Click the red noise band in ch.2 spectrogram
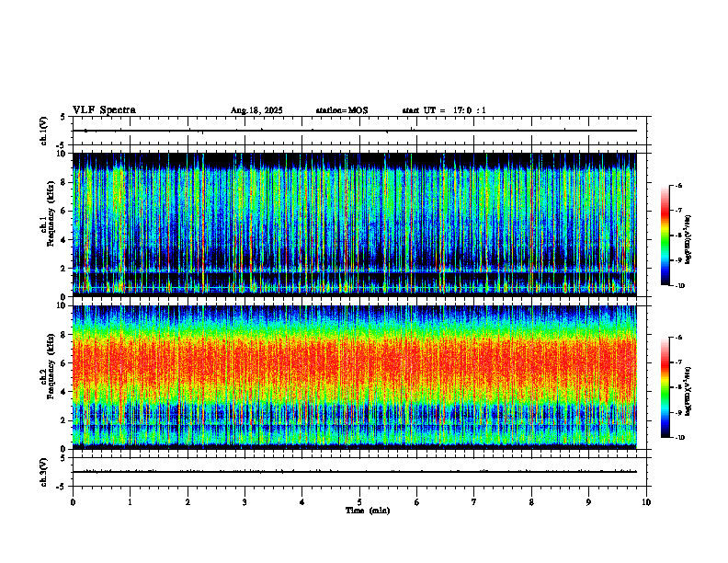 tap(355, 364)
